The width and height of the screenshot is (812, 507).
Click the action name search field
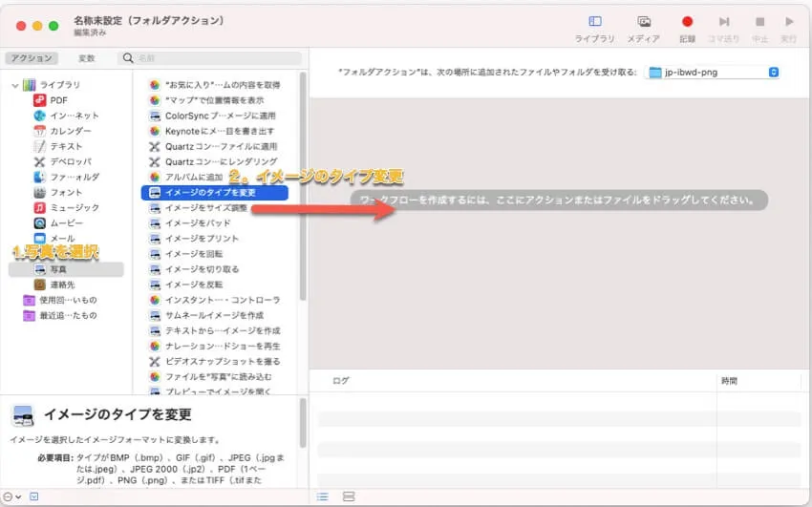point(210,58)
